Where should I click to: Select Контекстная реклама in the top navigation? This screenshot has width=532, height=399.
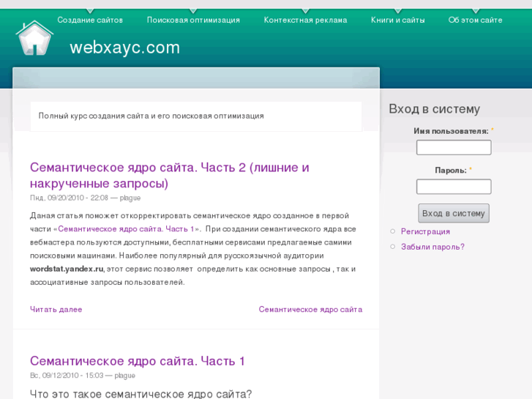coord(305,20)
